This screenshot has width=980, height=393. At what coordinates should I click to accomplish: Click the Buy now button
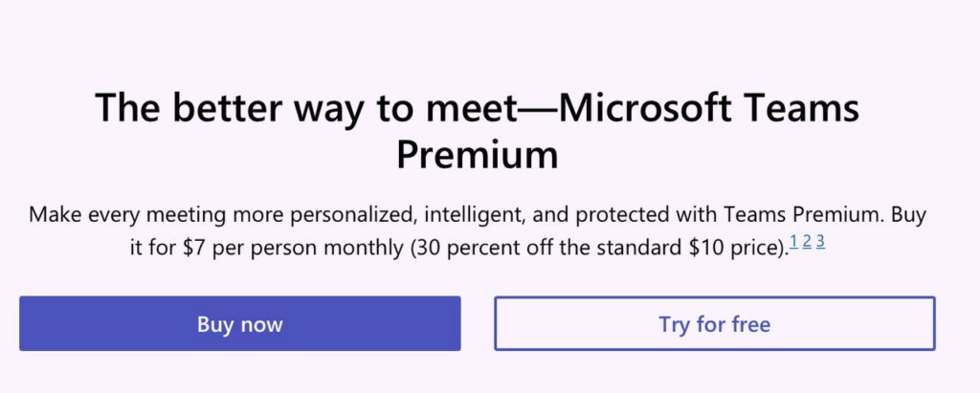pos(240,323)
